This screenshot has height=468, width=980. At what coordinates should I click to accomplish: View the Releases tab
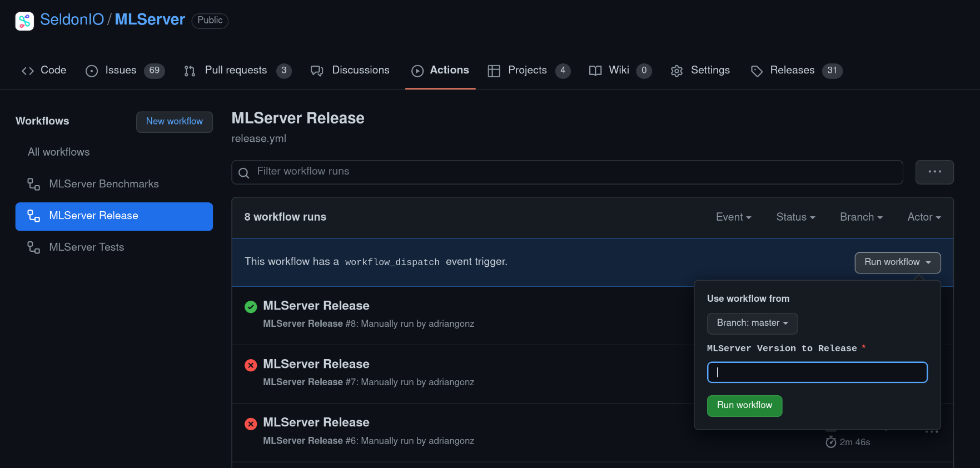(x=796, y=71)
